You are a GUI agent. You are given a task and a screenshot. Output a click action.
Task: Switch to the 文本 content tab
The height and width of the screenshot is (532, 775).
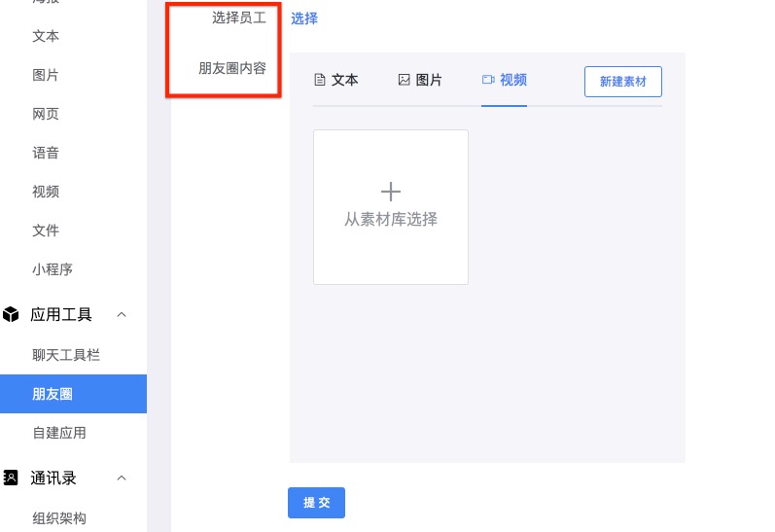336,80
